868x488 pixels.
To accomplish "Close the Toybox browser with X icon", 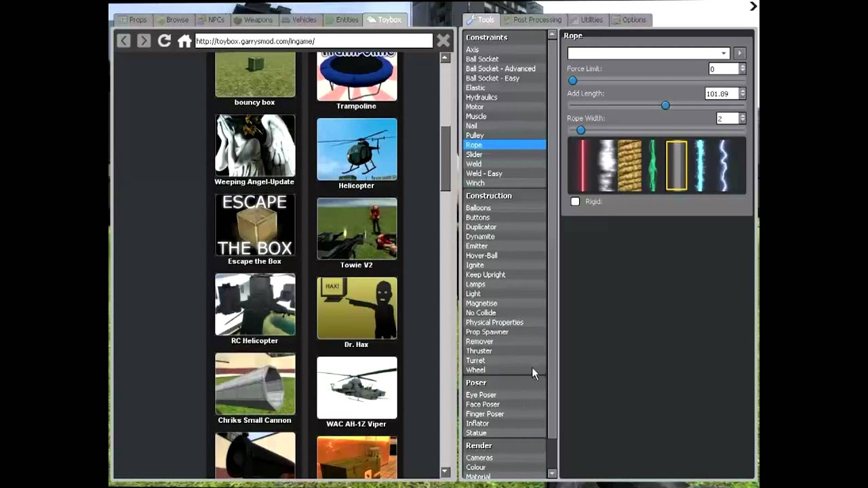I will 443,41.
